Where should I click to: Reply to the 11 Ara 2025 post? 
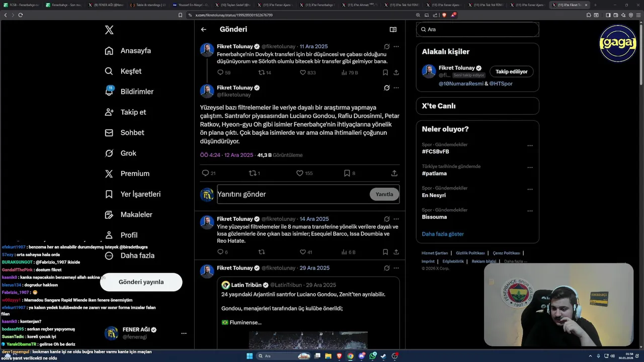point(220,72)
